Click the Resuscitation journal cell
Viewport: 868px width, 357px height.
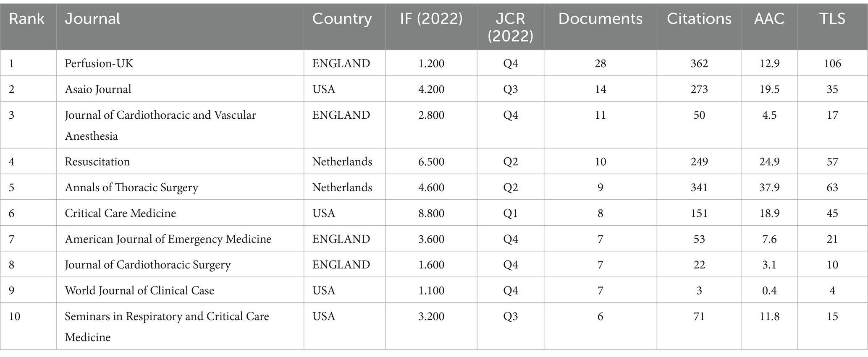click(97, 162)
